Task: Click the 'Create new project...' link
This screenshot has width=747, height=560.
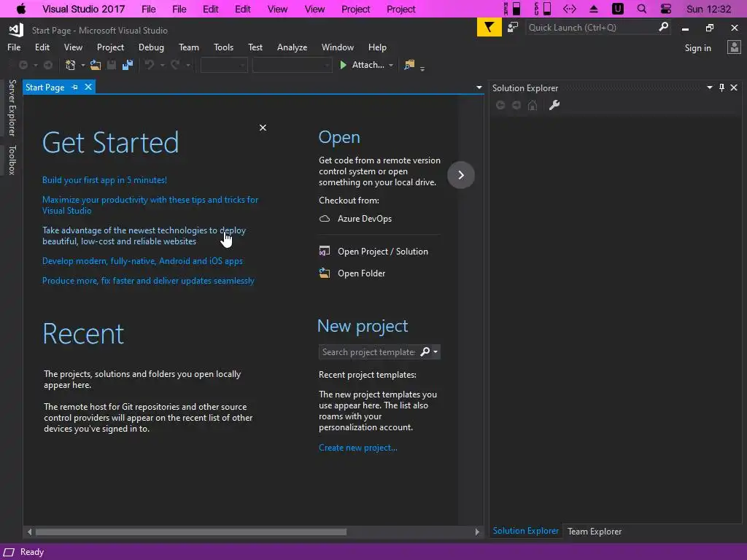Action: point(357,448)
